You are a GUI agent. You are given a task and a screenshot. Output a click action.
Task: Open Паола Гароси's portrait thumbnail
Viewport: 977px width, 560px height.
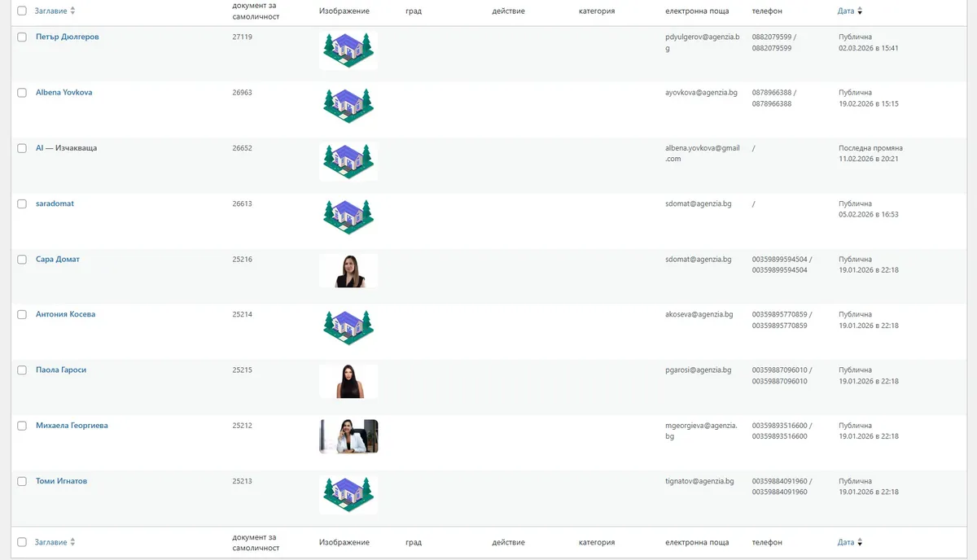click(348, 381)
